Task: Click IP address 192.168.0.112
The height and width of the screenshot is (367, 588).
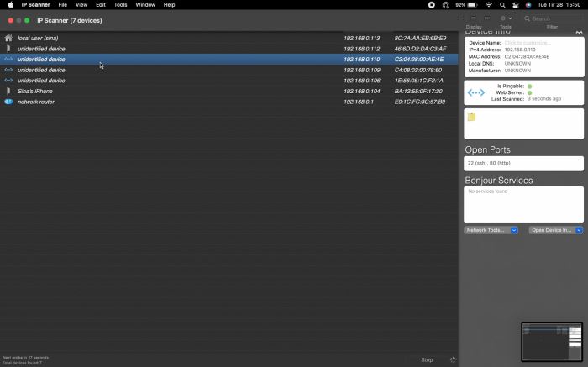Action: coord(362,49)
